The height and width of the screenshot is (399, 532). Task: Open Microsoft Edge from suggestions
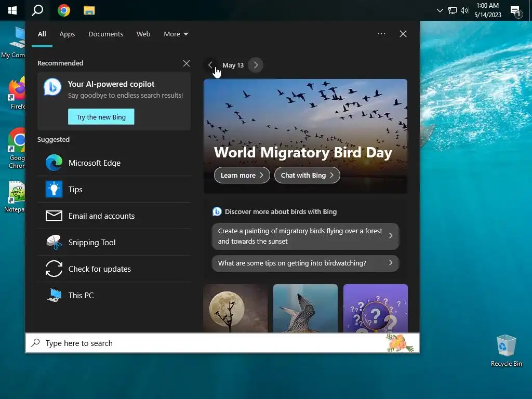point(114,163)
